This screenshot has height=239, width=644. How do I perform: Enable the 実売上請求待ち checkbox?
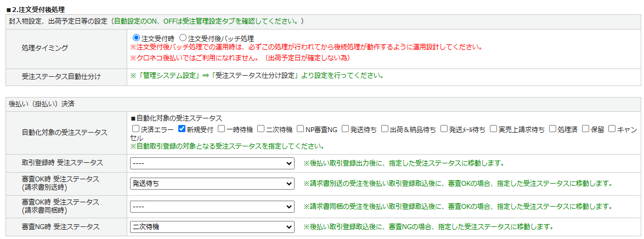click(x=494, y=129)
